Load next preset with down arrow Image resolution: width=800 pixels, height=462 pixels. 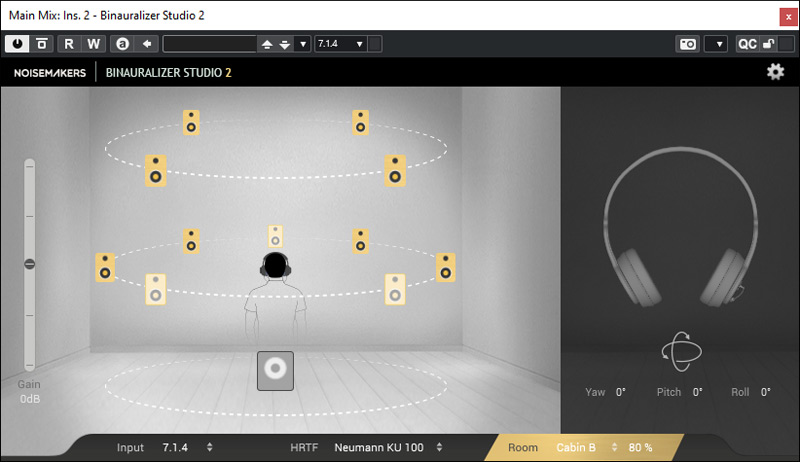pyautogui.click(x=285, y=44)
